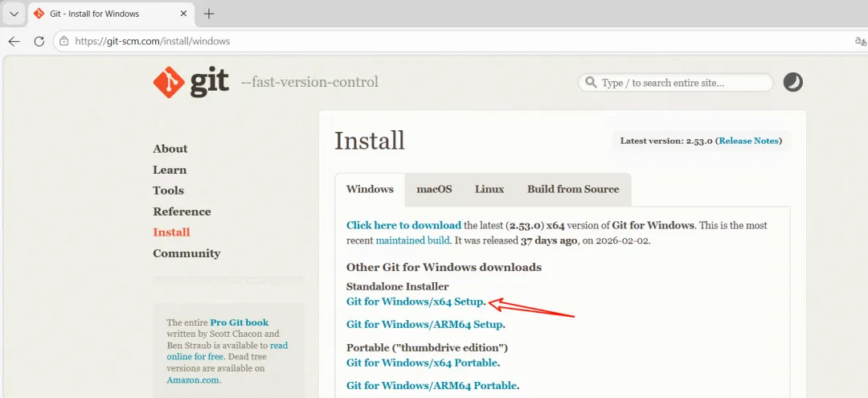This screenshot has width=868, height=398.
Task: Open the Learn sidebar link
Action: tap(170, 170)
